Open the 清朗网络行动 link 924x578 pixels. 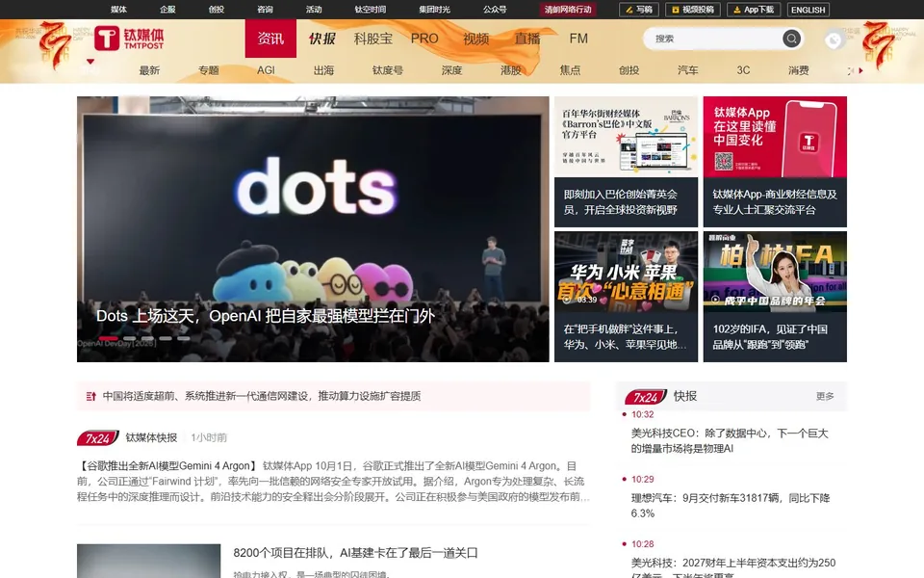tap(568, 10)
